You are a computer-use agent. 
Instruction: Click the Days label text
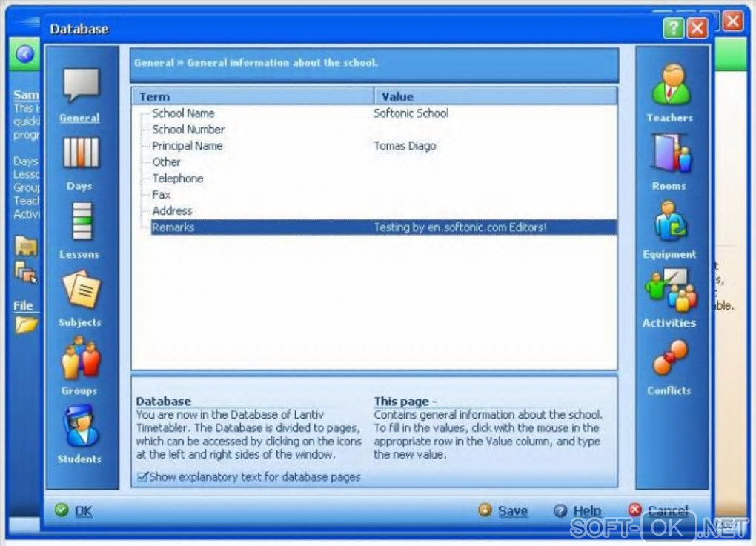(x=79, y=186)
